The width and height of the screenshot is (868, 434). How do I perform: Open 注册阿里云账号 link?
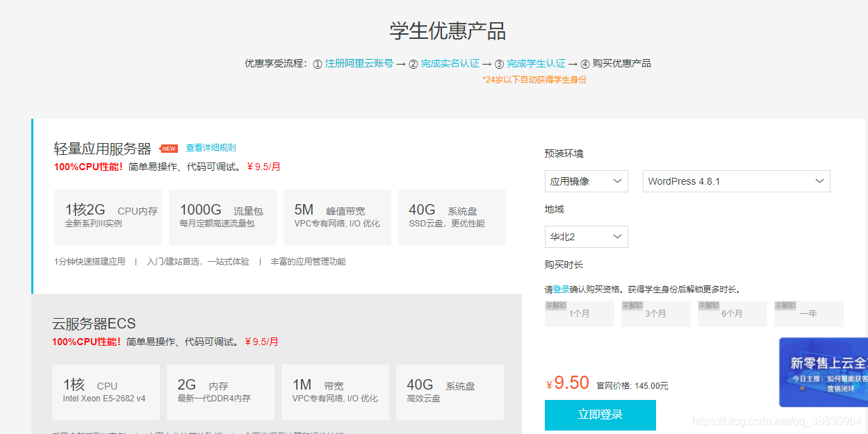pyautogui.click(x=359, y=63)
